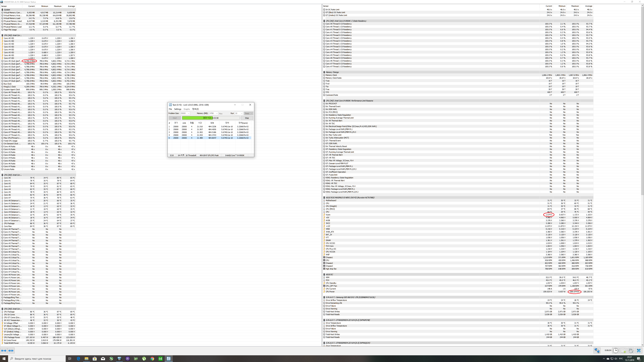Open HWiNFO sensor settings gear icon

click(631, 350)
